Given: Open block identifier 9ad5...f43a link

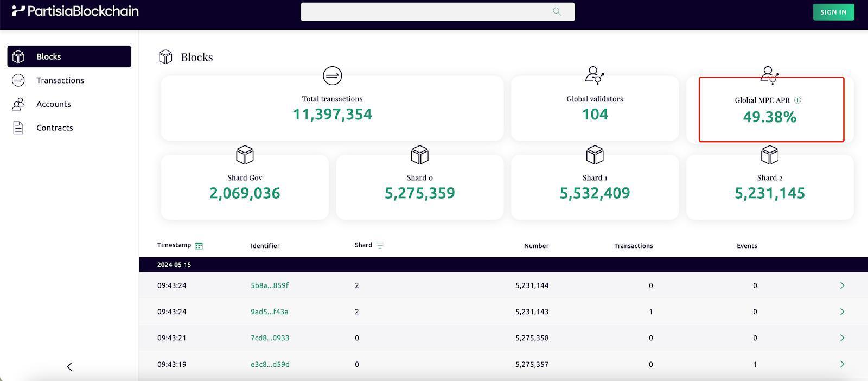Looking at the screenshot, I should pyautogui.click(x=269, y=312).
